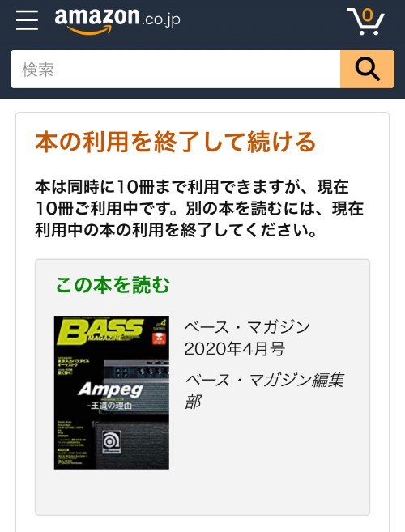Click the Amazon.co.jp logo
Viewport: 405px width, 532px height.
click(117, 20)
